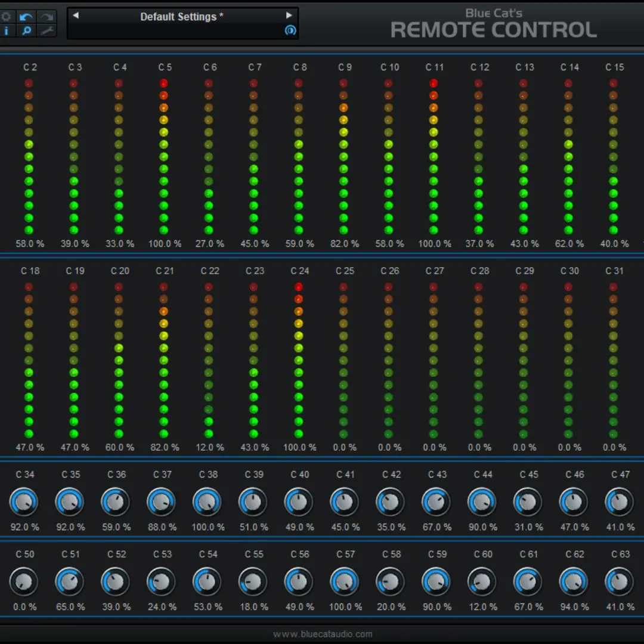Click the C 59 knob

[436, 581]
